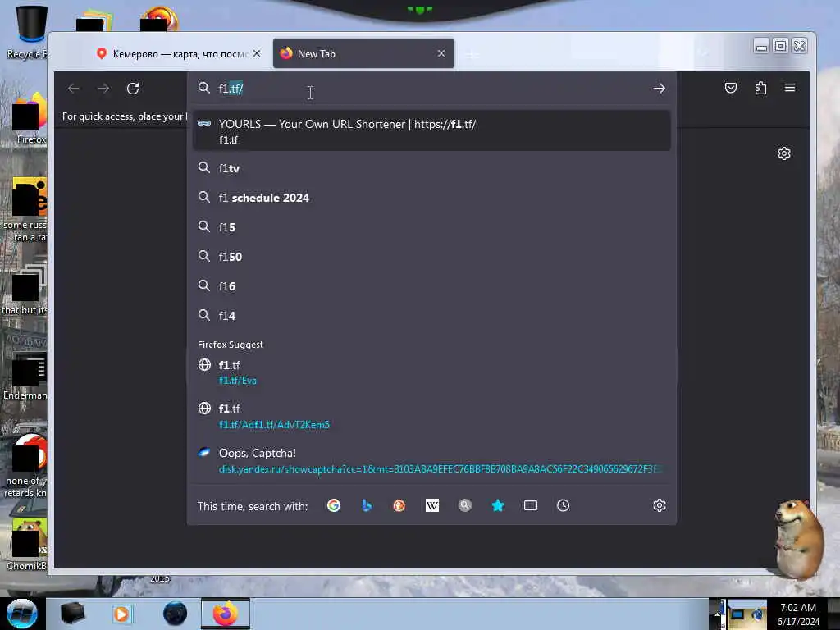
Task: Open the Recycle Bin desktop icon
Action: 30,31
